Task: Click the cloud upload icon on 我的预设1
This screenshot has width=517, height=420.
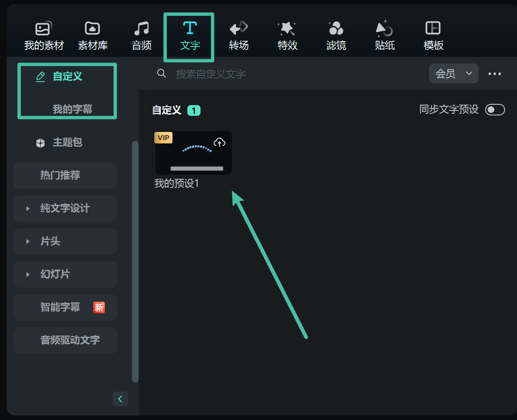Action: [219, 142]
